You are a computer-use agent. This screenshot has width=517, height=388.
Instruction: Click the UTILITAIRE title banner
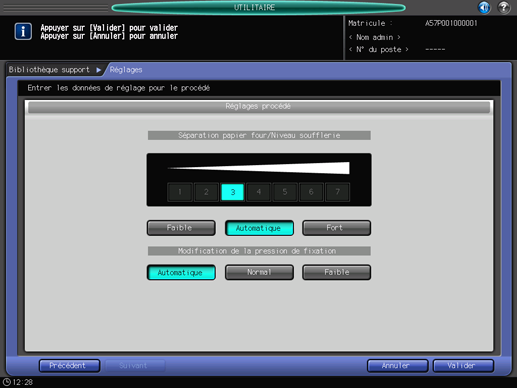tap(258, 7)
